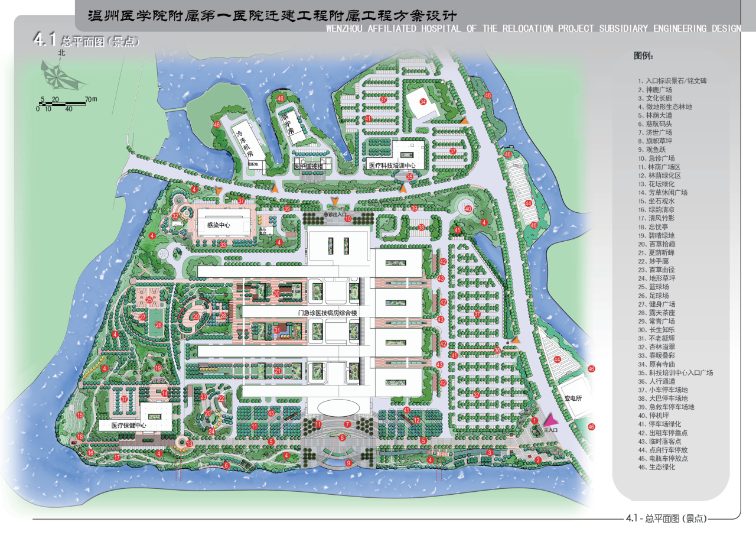Click legend entry 34、原有寺庙
756x535 pixels.
coord(656,364)
